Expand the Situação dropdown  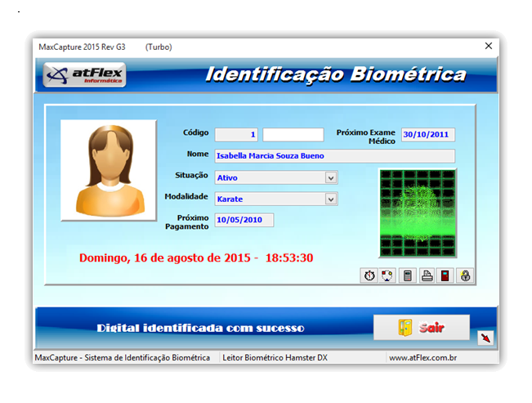pyautogui.click(x=331, y=177)
